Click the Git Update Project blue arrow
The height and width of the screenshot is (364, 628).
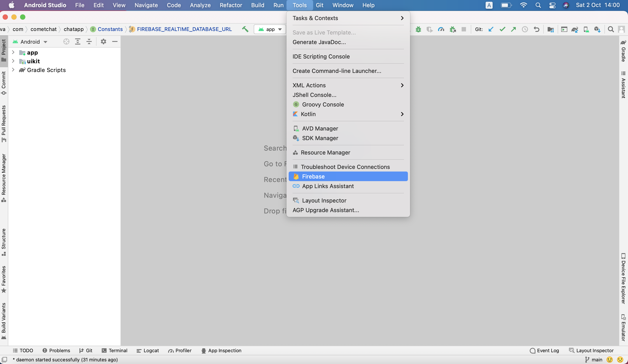tap(491, 29)
